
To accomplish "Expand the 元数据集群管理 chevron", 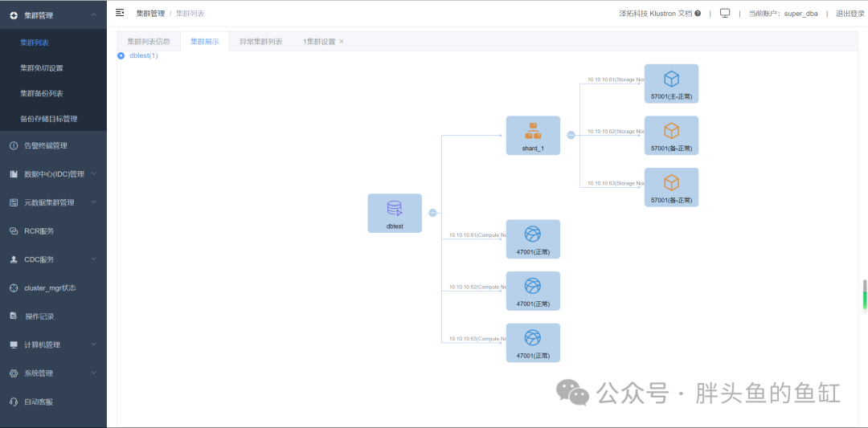I will (x=94, y=202).
